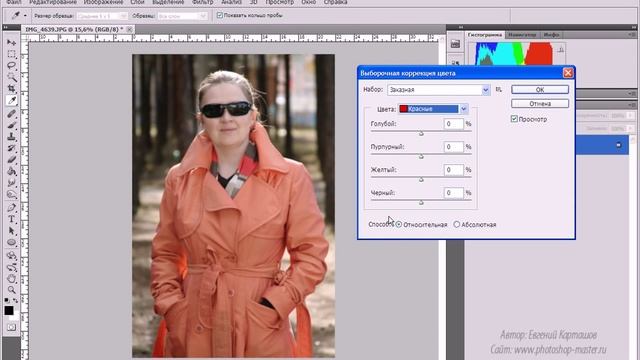
Task: Switch to the Гистограмма tab
Action: pyautogui.click(x=485, y=35)
